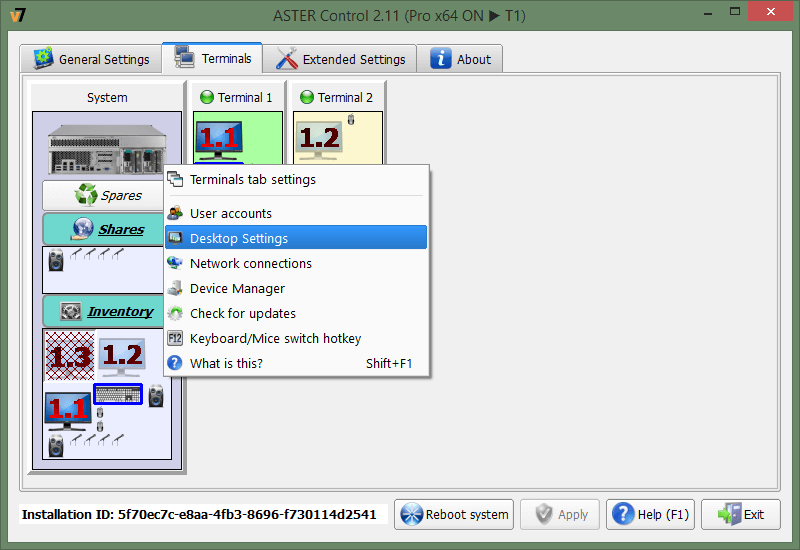Click the ASTER v7 logo in title bar
The image size is (800, 550).
point(18,15)
